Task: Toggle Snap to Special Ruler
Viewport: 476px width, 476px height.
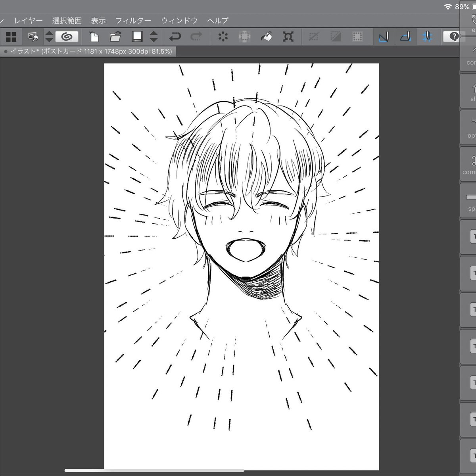Action: pos(405,37)
